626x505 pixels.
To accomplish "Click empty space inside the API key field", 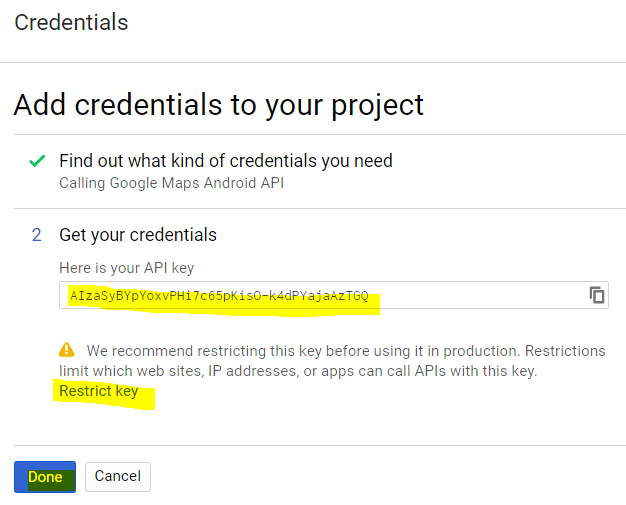I will pos(480,296).
